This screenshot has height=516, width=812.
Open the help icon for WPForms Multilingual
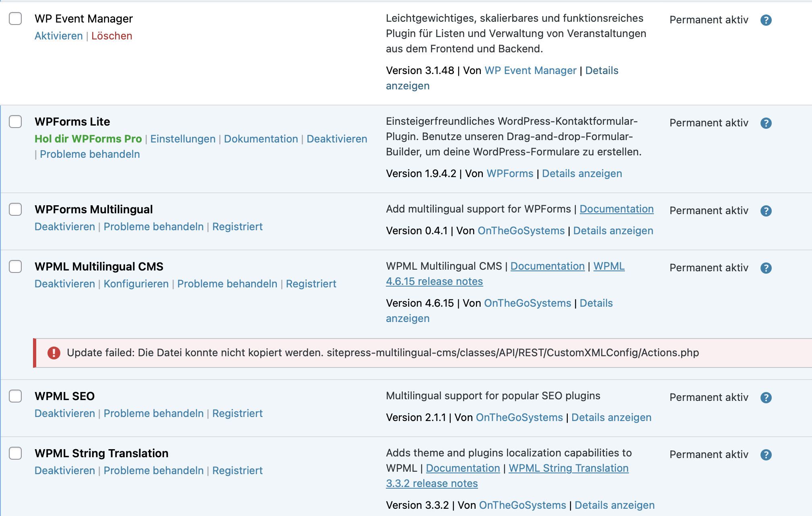point(766,211)
